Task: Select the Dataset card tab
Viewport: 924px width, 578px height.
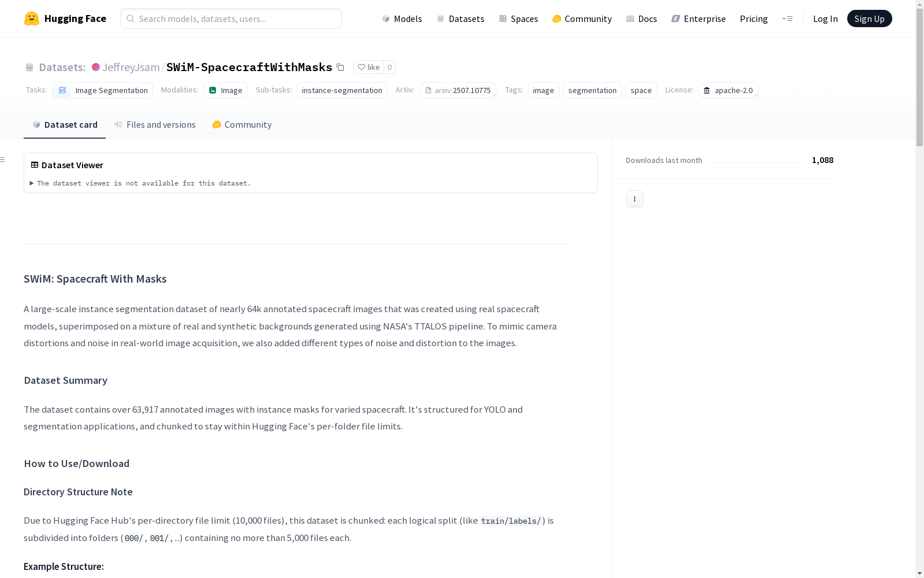Action: click(65, 125)
